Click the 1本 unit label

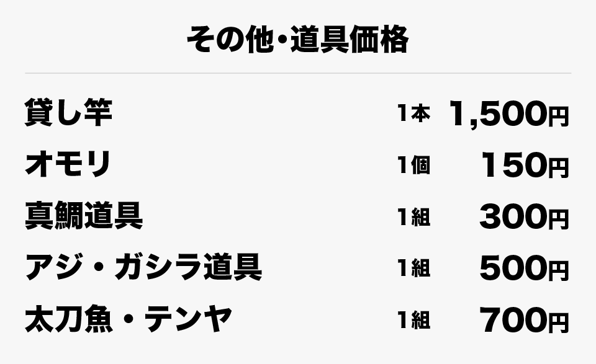414,113
